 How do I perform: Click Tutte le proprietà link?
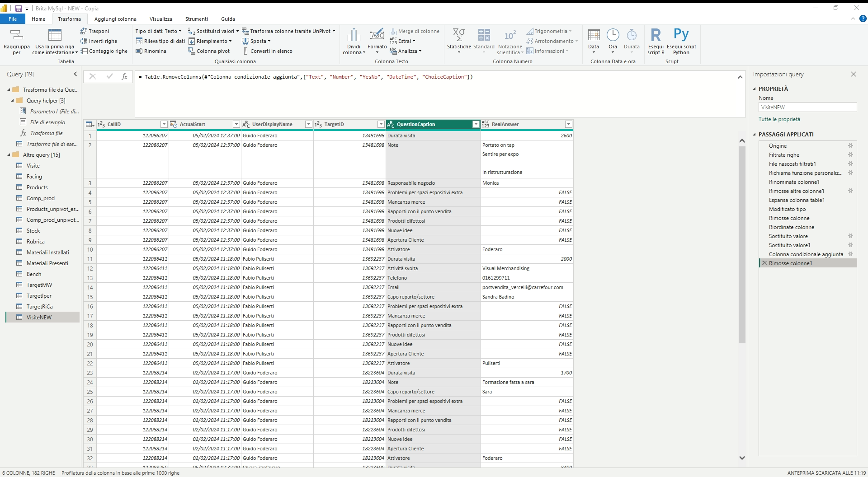pos(779,119)
